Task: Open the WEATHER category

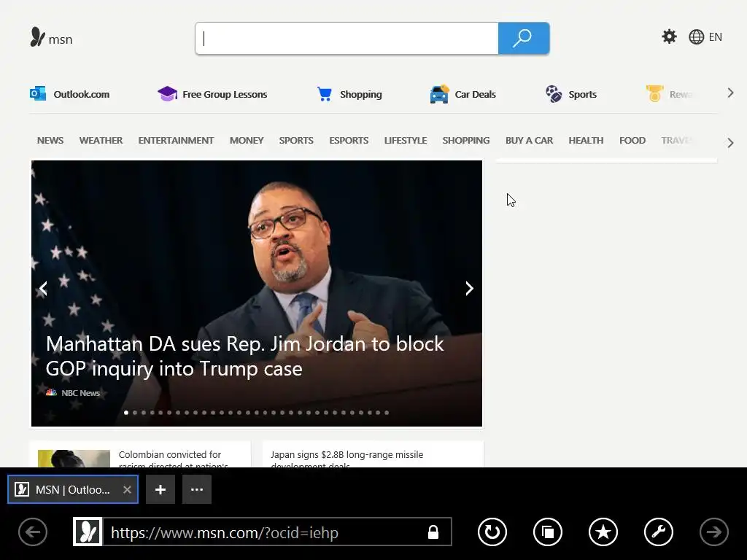Action: [101, 141]
